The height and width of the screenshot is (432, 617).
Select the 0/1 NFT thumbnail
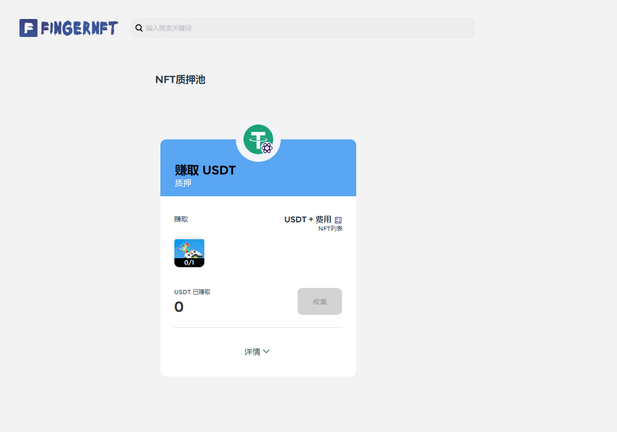coord(189,253)
